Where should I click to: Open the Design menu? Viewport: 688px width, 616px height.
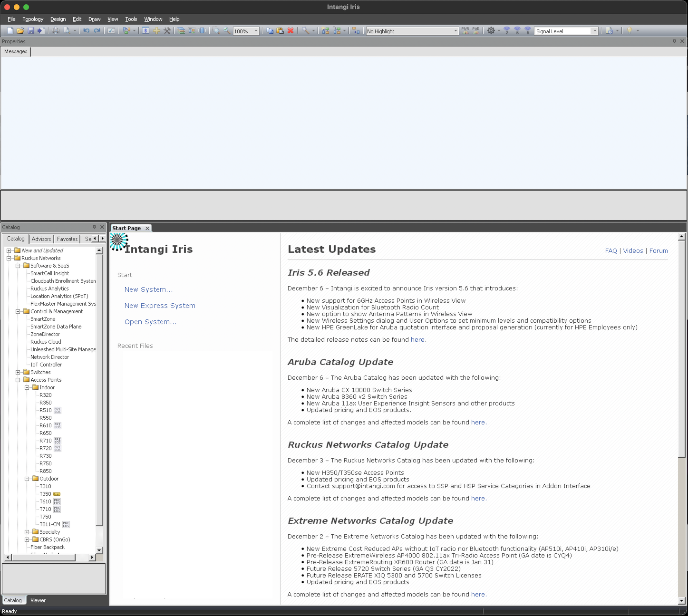(x=58, y=19)
